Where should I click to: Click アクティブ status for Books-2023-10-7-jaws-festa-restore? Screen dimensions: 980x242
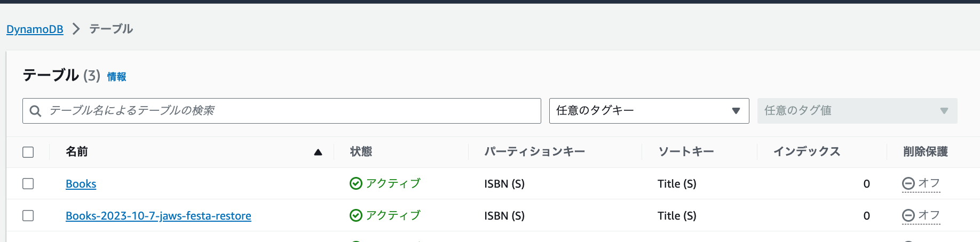(393, 215)
